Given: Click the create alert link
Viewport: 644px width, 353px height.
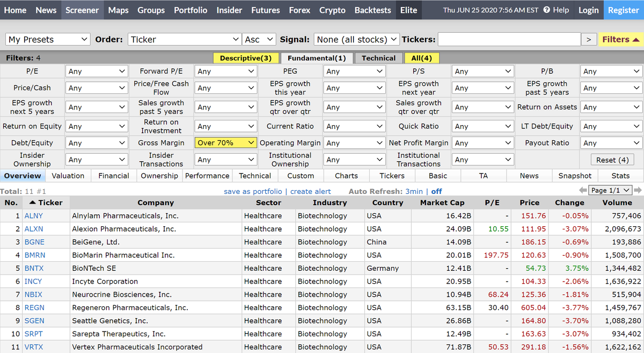Looking at the screenshot, I should coord(311,191).
